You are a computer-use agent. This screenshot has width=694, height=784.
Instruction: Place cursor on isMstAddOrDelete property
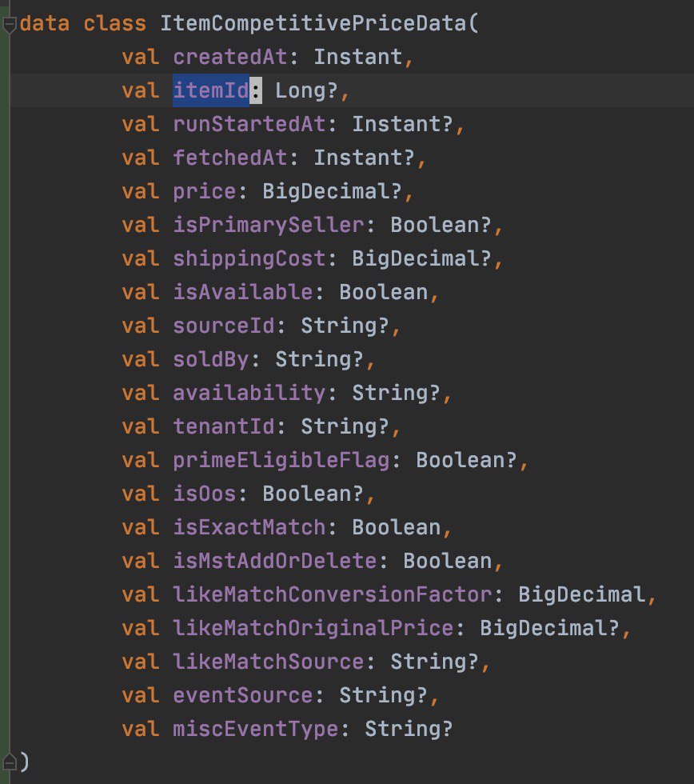(281, 561)
